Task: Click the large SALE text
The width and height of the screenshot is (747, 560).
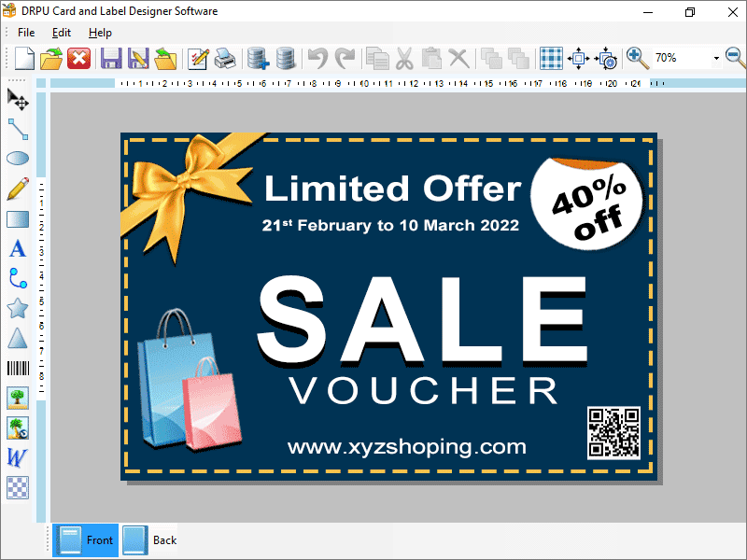Action: pyautogui.click(x=423, y=321)
